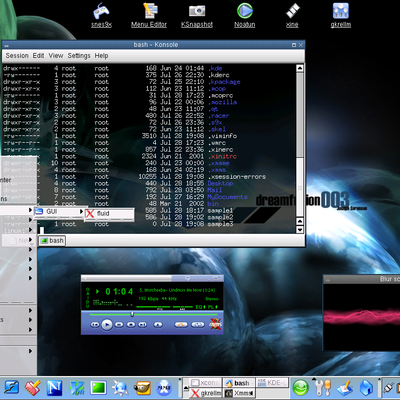Click the Desktop directory name in Konsole

[220, 183]
